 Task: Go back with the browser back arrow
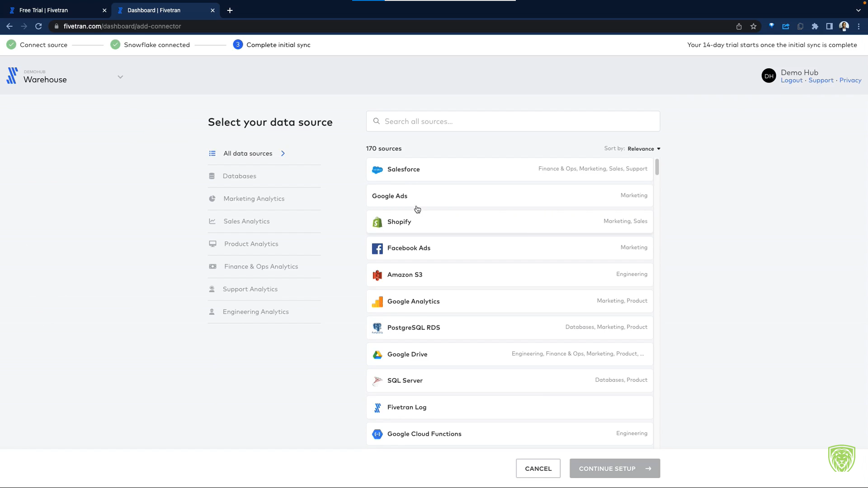[x=9, y=26]
